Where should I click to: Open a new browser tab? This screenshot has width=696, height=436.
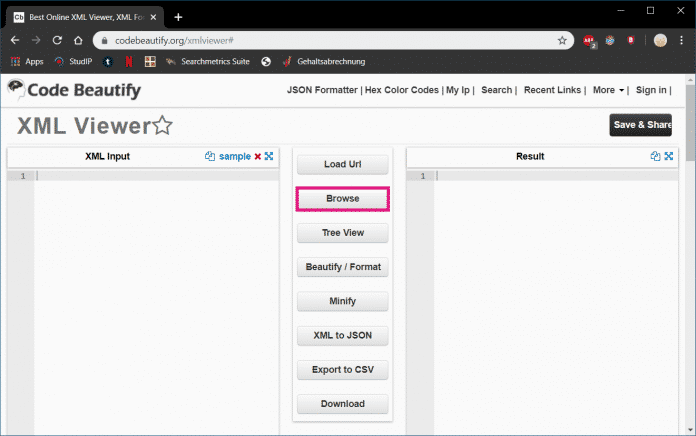(x=178, y=17)
